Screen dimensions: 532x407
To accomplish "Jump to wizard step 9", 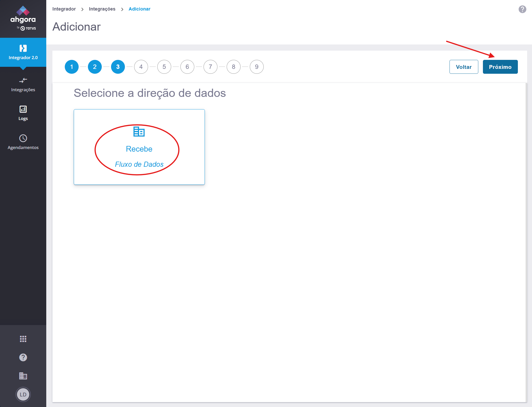I will point(257,67).
